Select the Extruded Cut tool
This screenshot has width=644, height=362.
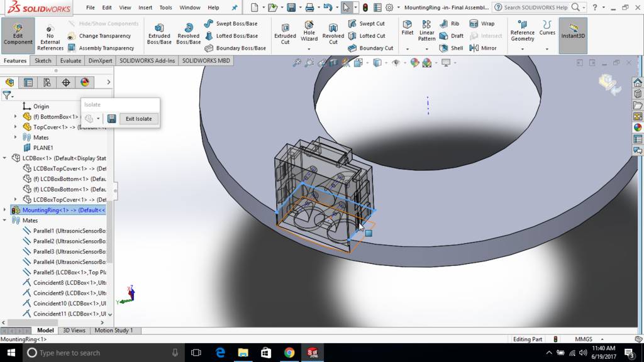coord(285,34)
